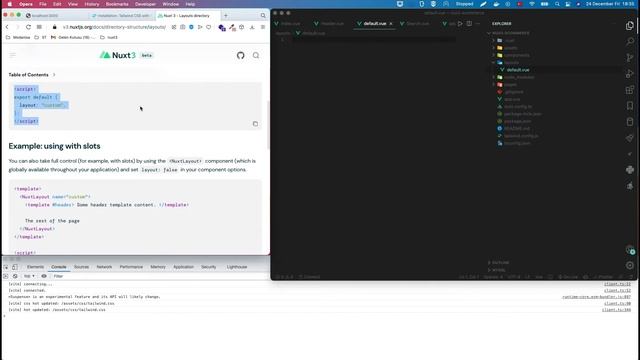640x360 pixels.
Task: Open the DevTools Performance tab
Action: 131,267
